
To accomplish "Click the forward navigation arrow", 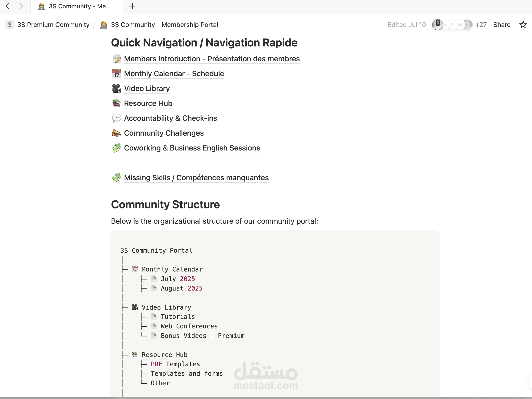I will coord(21,6).
